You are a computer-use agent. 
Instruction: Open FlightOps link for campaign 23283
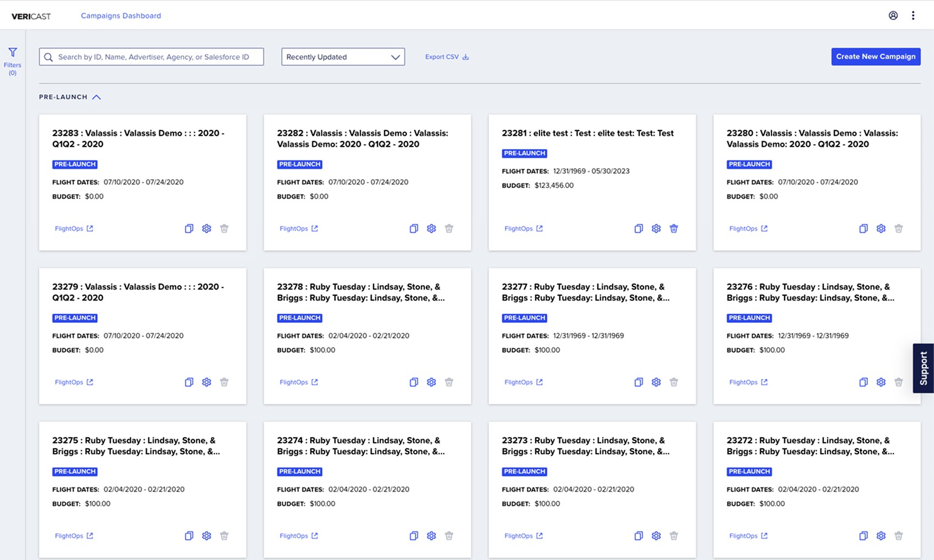click(74, 229)
